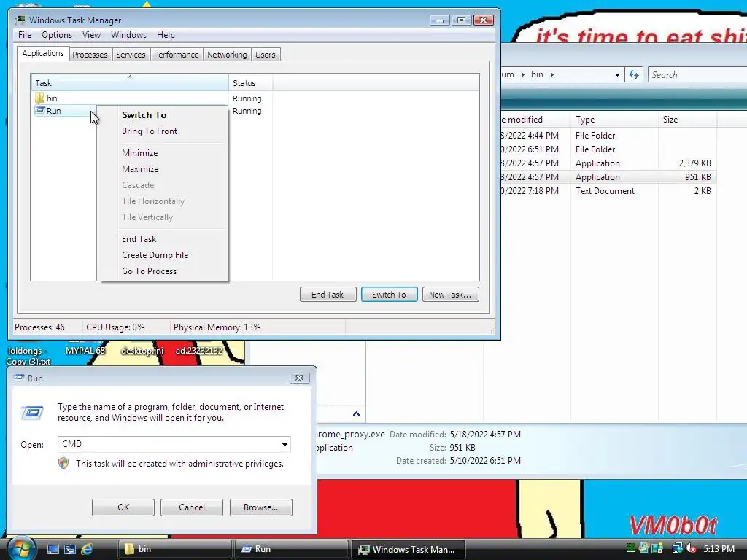The width and height of the screenshot is (747, 560).
Task: Select the Text Document row in Explorer
Action: tap(608, 190)
